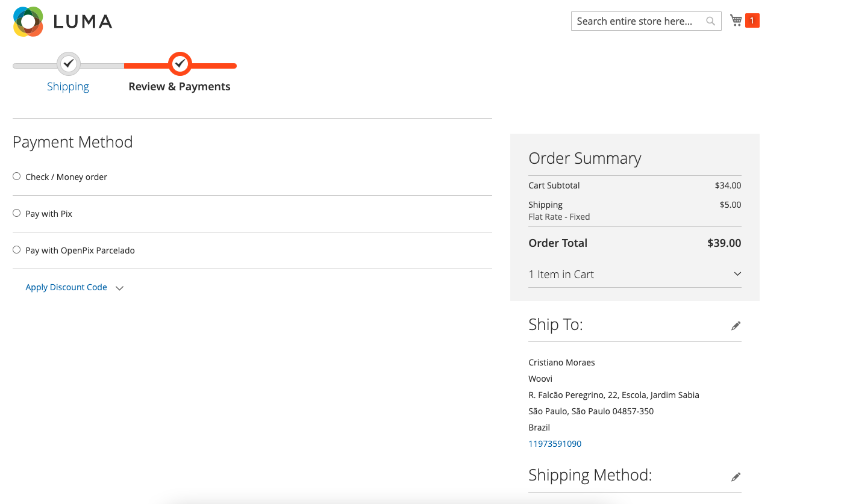Click the Shipping step checkmark circle
The width and height of the screenshot is (847, 504).
[69, 63]
